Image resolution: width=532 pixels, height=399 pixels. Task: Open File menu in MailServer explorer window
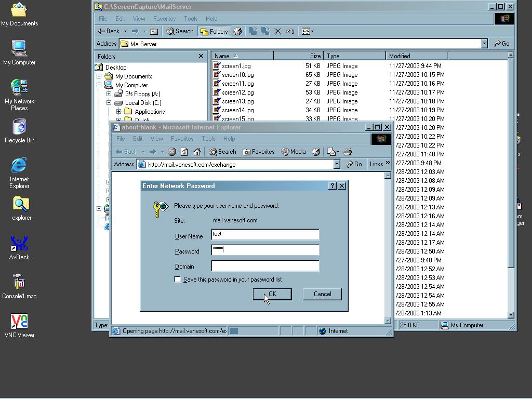[x=103, y=19]
